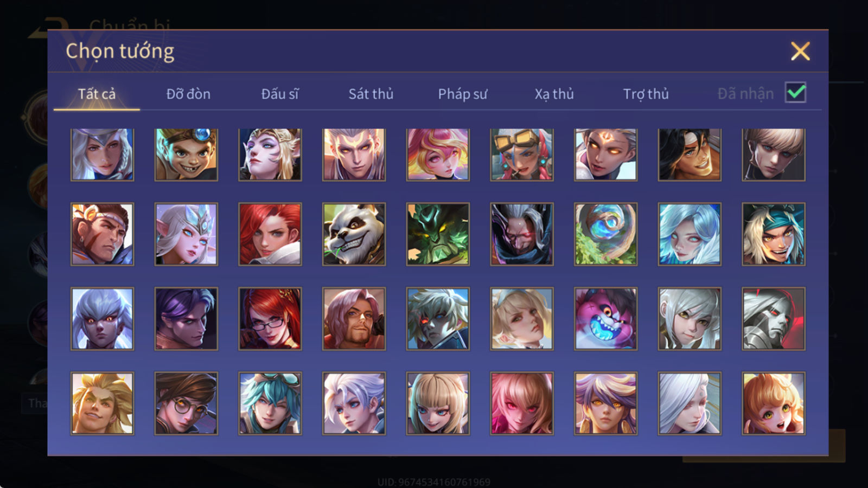Open the Pháp sư tab

pos(463,94)
